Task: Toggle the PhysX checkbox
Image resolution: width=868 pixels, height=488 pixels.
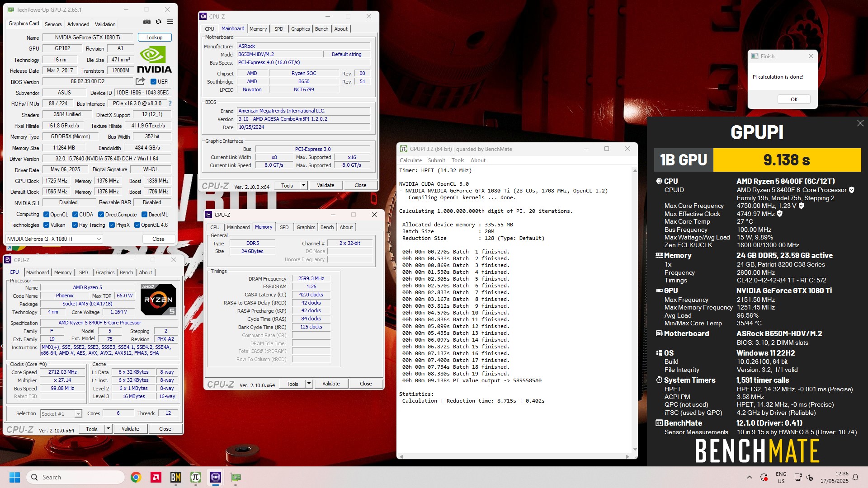Action: [x=112, y=225]
